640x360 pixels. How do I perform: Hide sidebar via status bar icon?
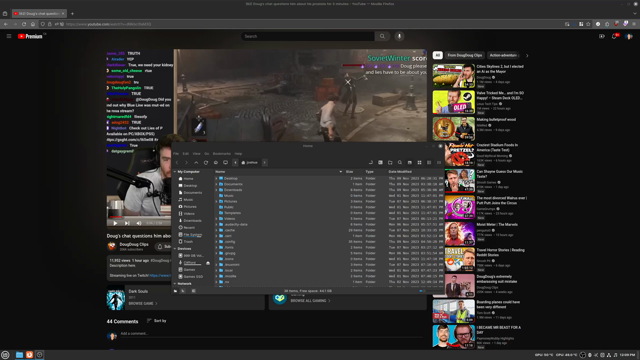click(x=193, y=291)
